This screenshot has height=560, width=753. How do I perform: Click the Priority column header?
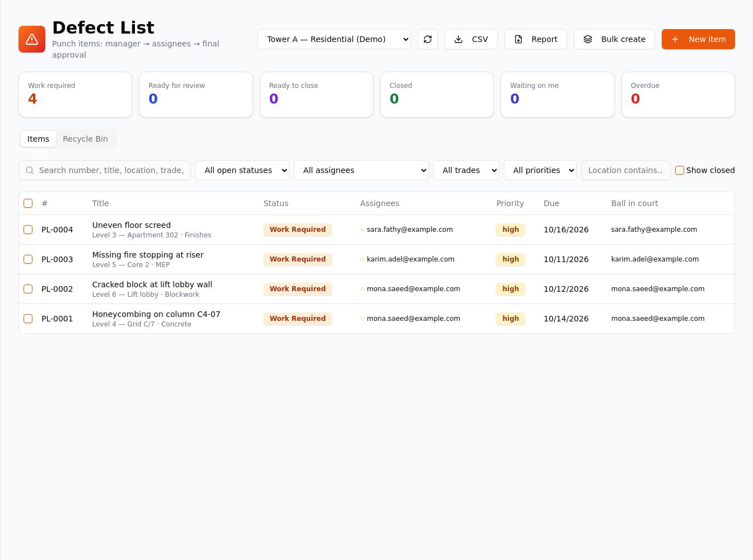click(x=510, y=203)
